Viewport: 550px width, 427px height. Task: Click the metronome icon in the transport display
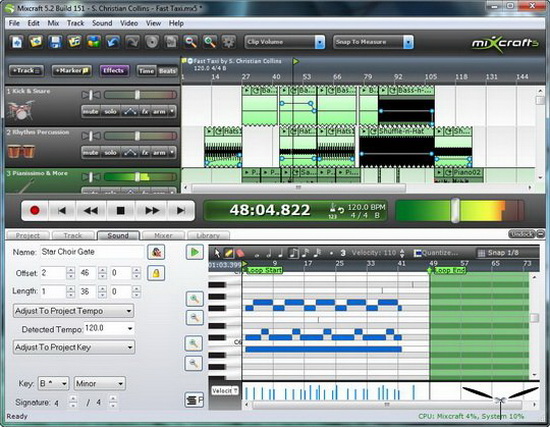332,207
